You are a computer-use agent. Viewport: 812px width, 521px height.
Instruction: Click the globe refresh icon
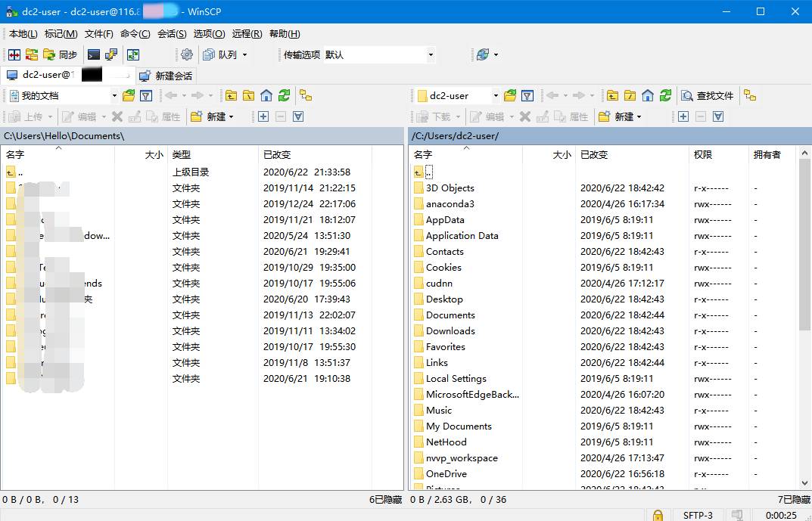click(x=483, y=54)
